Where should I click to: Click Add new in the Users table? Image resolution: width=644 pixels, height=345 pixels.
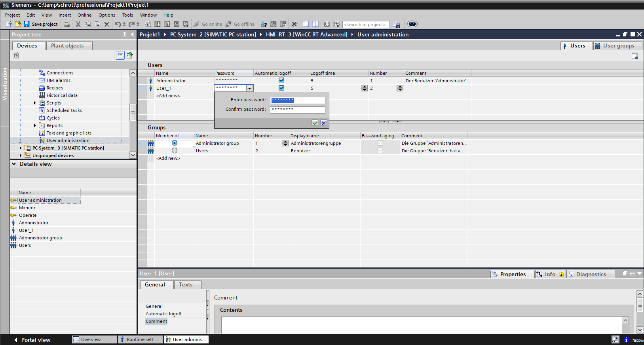(168, 96)
